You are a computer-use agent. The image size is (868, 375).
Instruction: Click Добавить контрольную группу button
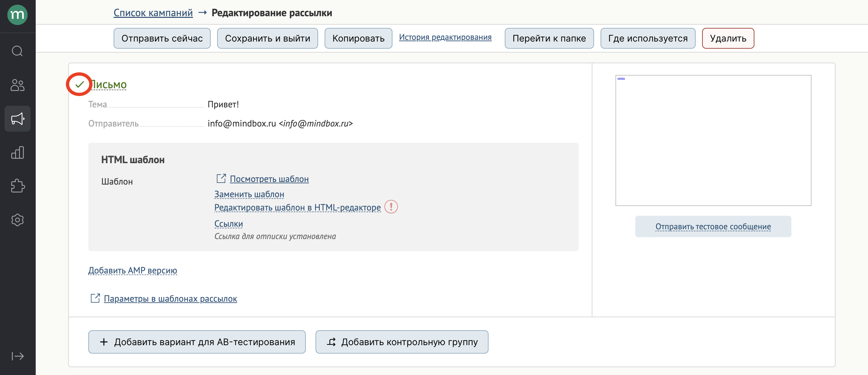(402, 342)
